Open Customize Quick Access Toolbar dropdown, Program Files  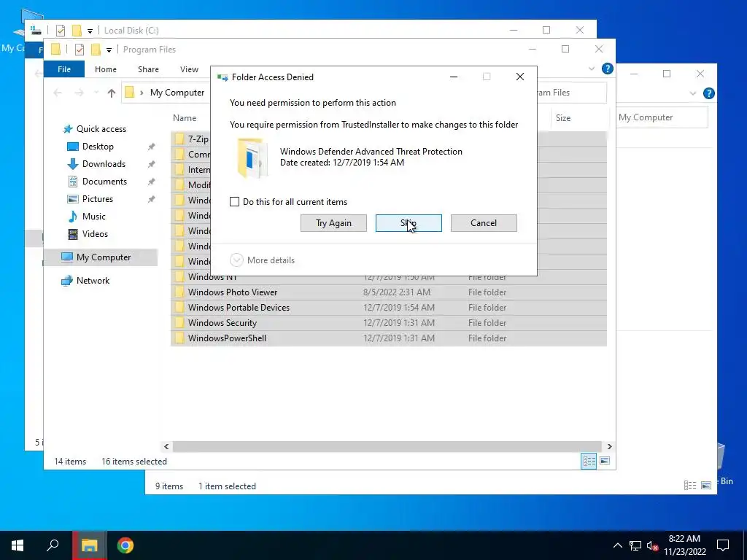(109, 50)
